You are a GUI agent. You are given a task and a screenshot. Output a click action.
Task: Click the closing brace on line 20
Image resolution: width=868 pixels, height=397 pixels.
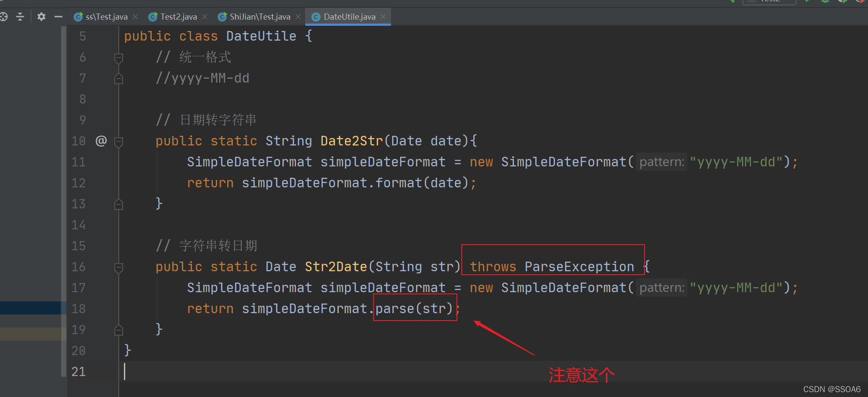[x=127, y=350]
